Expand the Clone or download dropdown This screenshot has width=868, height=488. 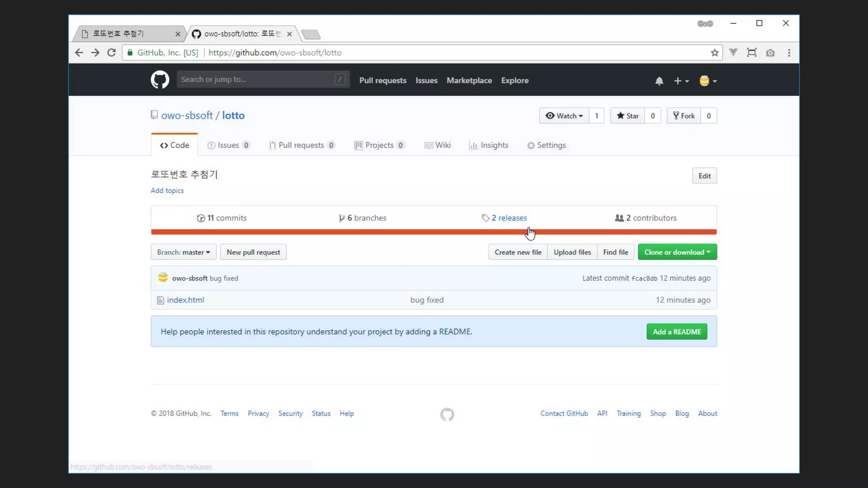677,252
